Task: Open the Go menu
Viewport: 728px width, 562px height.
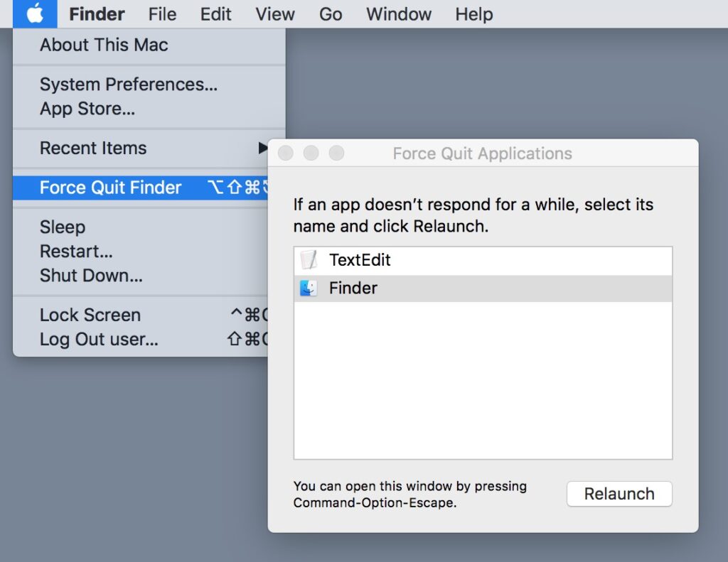Action: click(331, 13)
